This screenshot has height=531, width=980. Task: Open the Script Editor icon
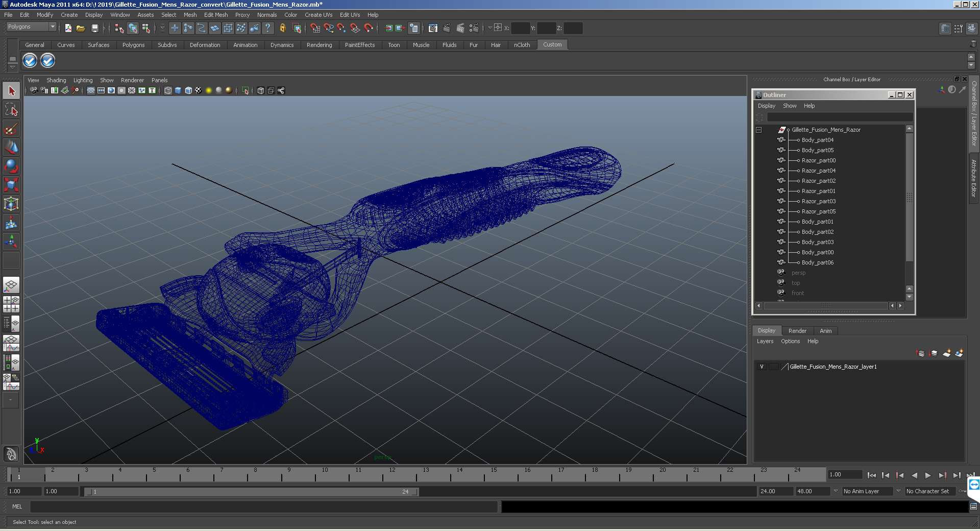(973, 506)
